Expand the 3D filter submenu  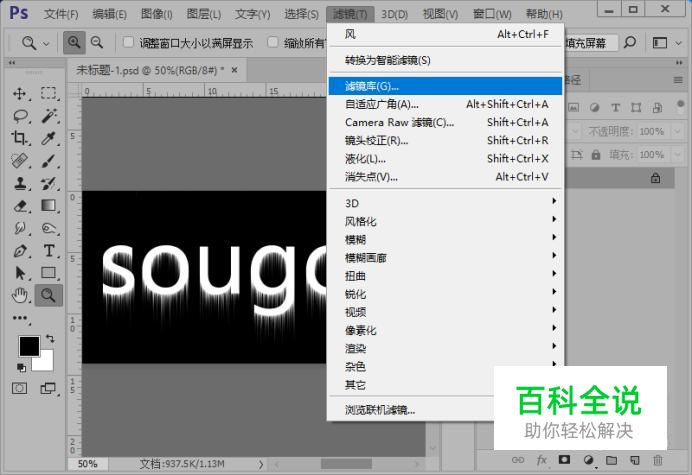[x=446, y=203]
